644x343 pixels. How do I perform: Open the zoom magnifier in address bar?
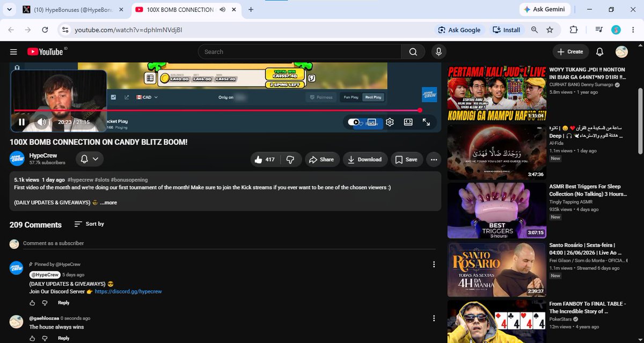click(x=535, y=30)
